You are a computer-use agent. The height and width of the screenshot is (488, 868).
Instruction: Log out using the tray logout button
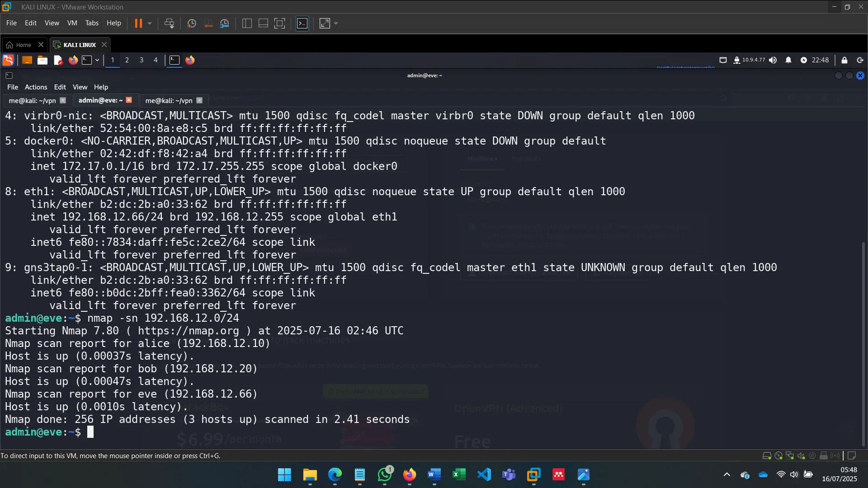pyautogui.click(x=859, y=60)
